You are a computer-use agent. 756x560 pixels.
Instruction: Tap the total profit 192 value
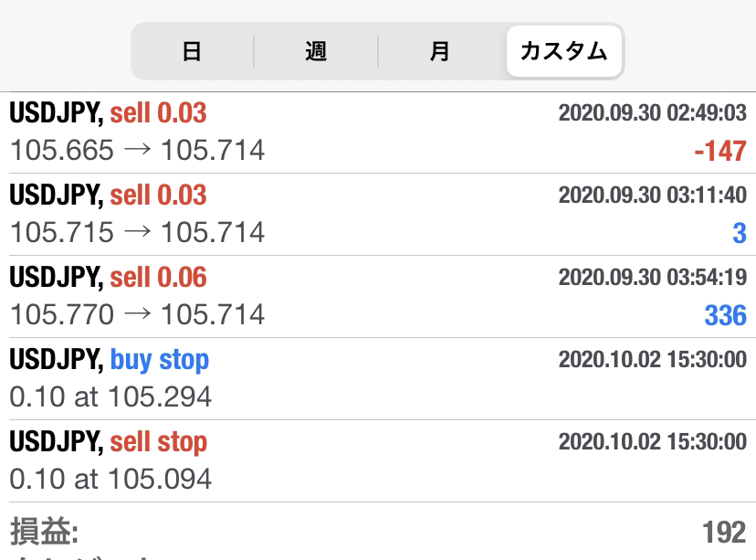pyautogui.click(x=724, y=532)
